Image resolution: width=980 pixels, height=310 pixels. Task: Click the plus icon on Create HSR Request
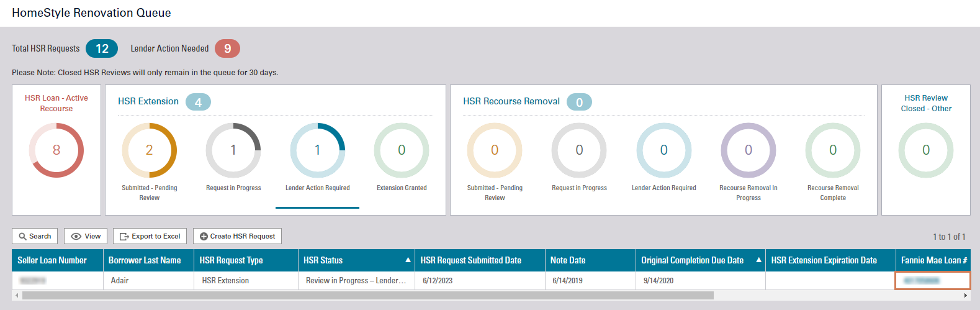click(x=204, y=236)
